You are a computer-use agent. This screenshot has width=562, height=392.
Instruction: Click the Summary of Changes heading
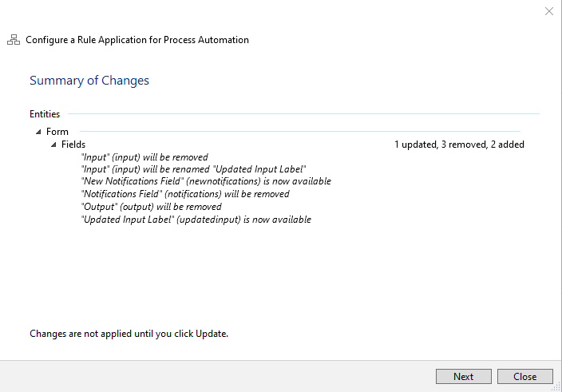pos(89,81)
